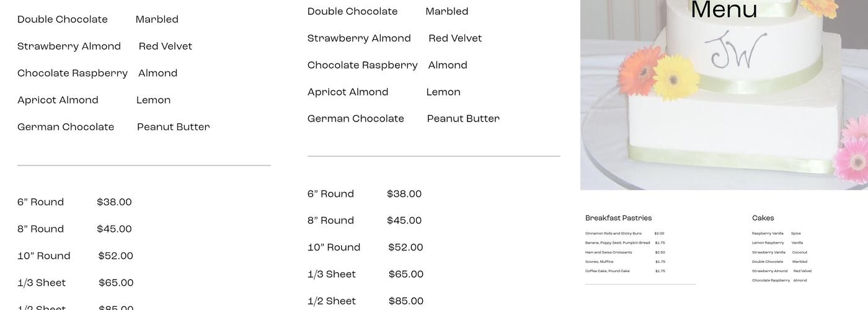Click "Ham and Swiss Croissants" text
Viewport: 868px width, 310px height.
click(608, 252)
